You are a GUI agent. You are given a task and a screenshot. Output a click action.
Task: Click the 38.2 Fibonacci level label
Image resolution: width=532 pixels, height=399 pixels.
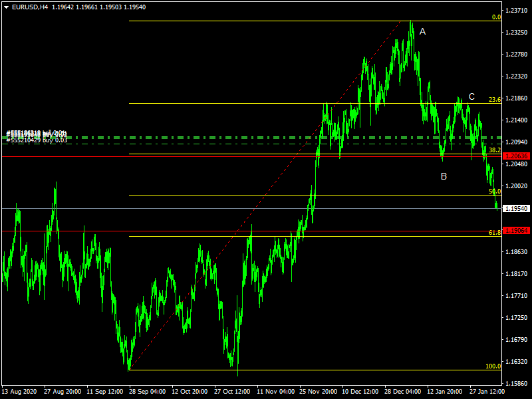tap(495, 150)
